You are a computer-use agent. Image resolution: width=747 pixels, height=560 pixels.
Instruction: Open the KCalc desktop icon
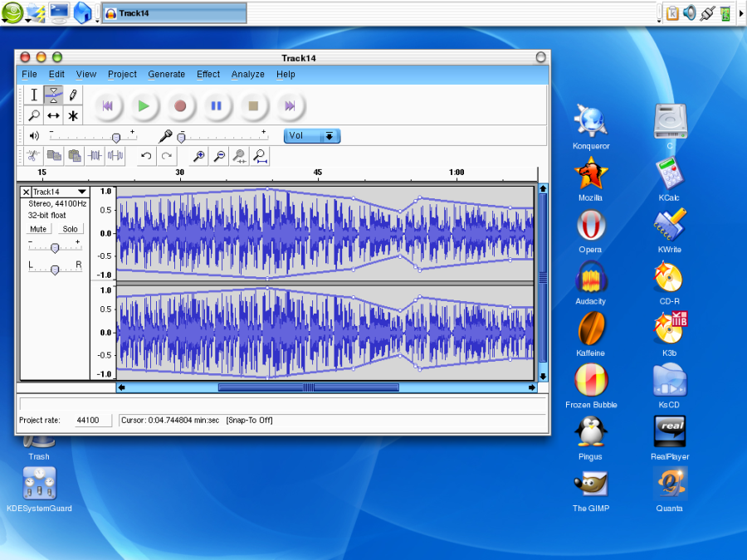[669, 178]
